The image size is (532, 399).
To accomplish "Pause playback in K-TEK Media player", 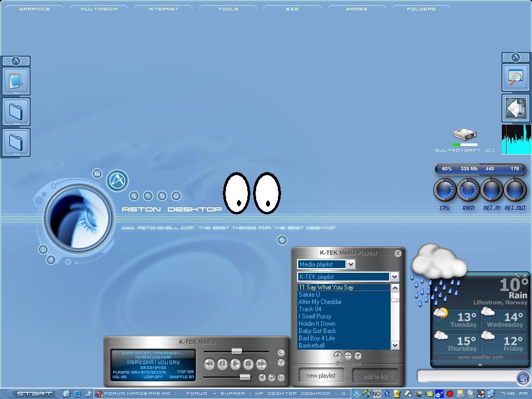I will click(x=222, y=364).
